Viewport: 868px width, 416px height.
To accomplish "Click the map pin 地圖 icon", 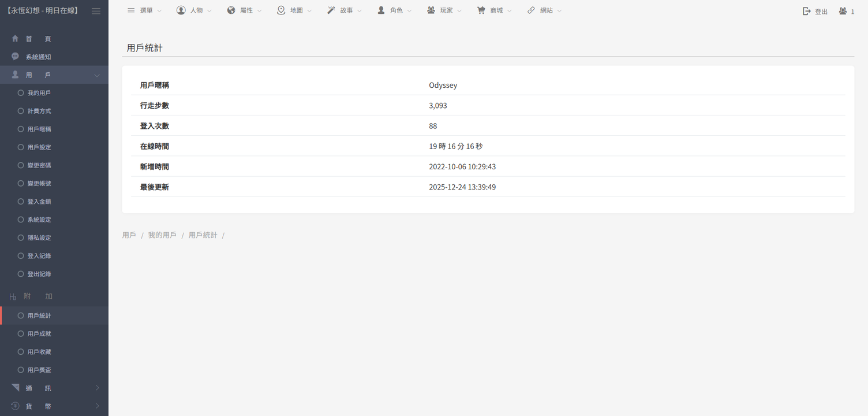I will 281,10.
